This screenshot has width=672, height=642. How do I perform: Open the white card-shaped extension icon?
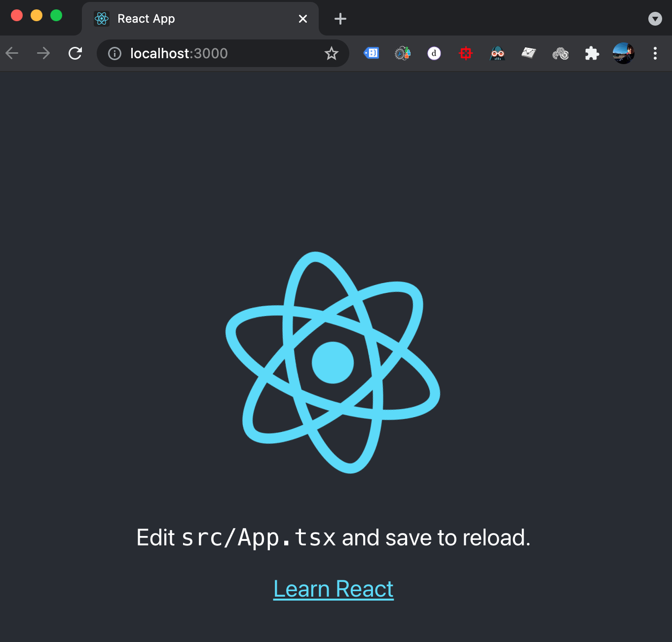tap(529, 53)
